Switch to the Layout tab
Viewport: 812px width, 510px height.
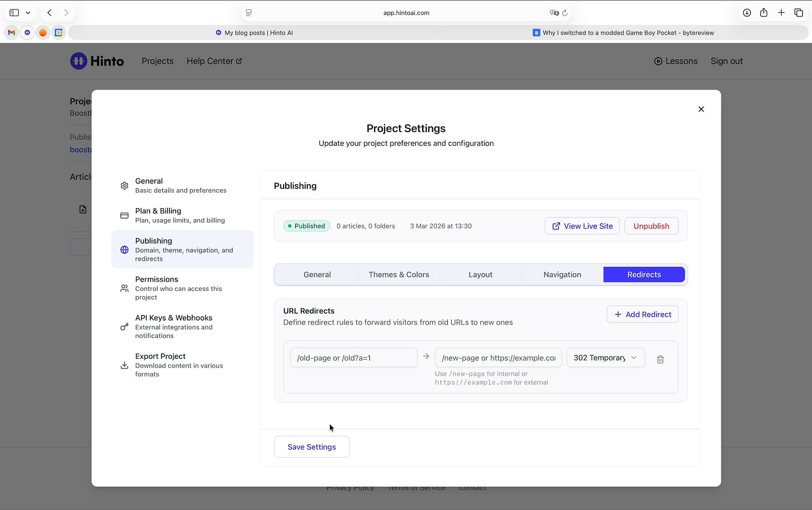[x=480, y=274]
